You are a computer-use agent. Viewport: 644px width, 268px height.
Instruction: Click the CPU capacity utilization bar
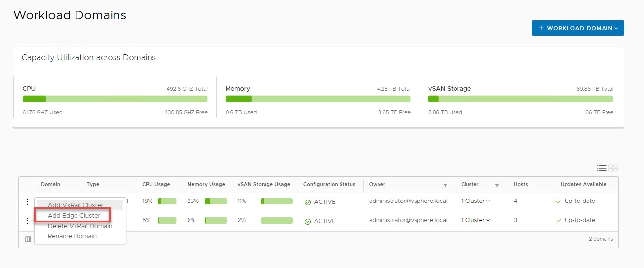[x=115, y=99]
